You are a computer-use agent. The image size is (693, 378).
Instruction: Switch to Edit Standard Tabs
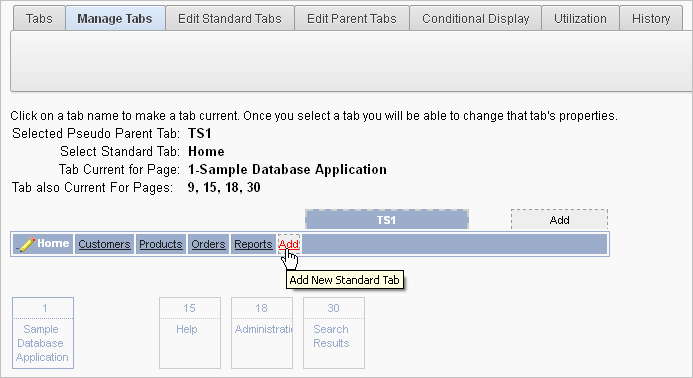click(x=230, y=19)
